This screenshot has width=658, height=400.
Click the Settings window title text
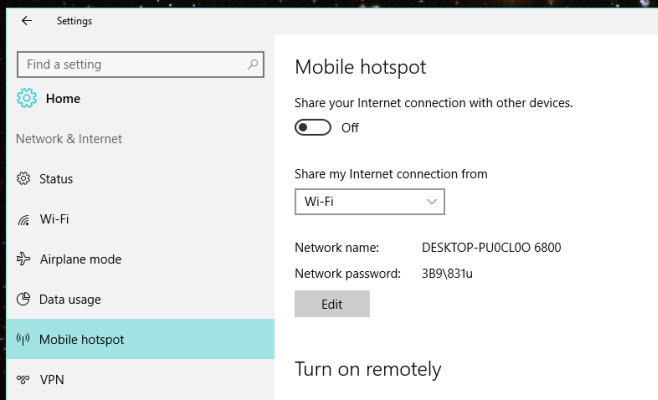coord(74,21)
